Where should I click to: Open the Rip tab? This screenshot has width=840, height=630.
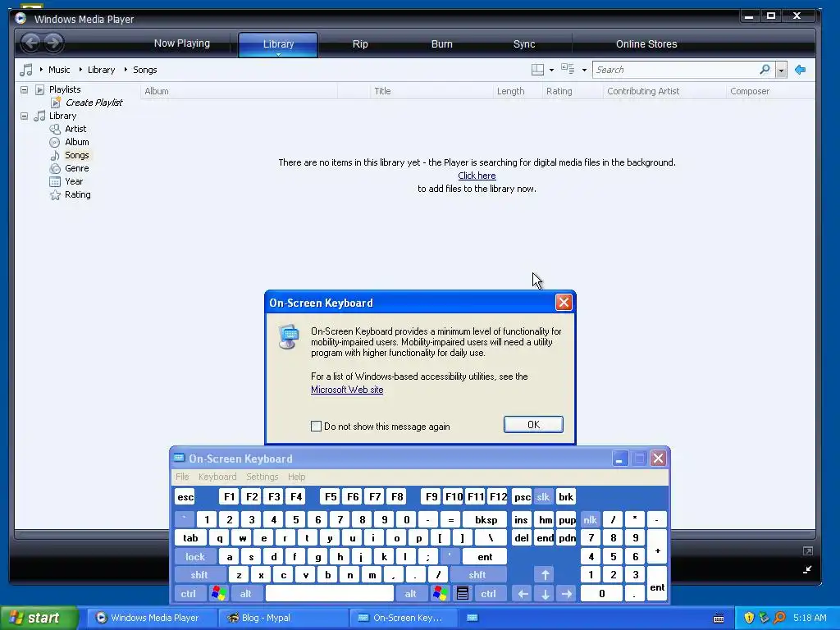click(x=360, y=44)
